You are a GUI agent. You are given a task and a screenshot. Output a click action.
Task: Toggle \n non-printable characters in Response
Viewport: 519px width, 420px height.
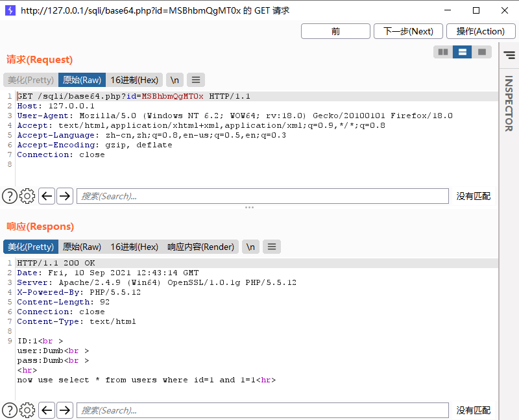250,247
